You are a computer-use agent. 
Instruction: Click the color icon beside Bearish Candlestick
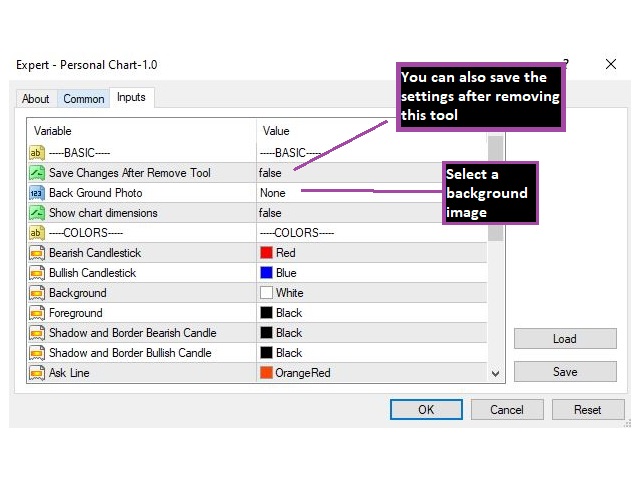pyautogui.click(x=37, y=253)
